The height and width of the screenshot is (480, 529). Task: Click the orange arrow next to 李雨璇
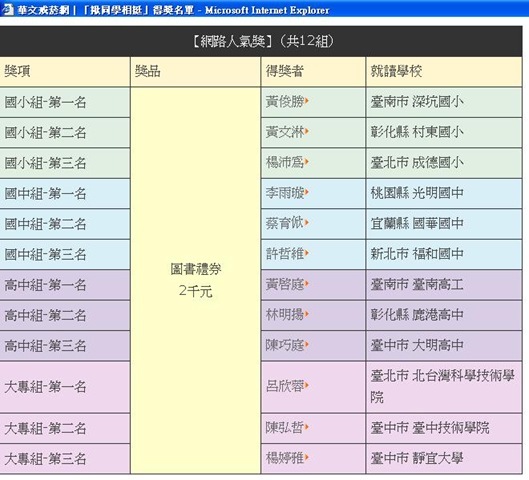point(307,192)
